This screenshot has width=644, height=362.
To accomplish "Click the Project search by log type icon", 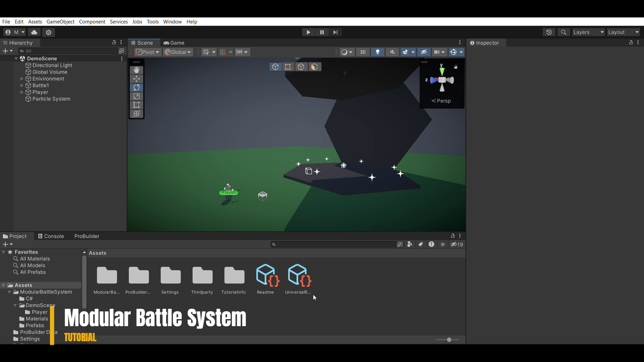I will pyautogui.click(x=431, y=244).
